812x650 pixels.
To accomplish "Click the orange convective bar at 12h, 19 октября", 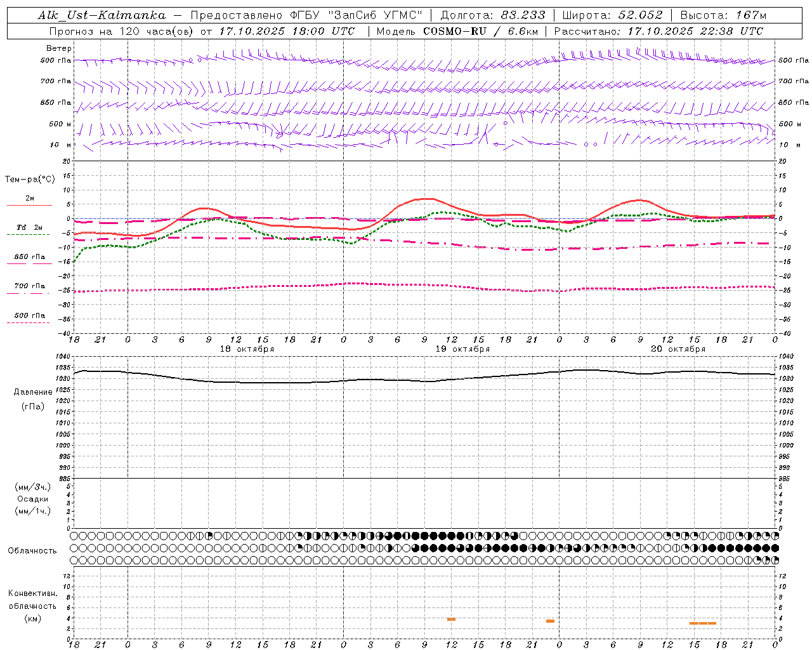I will (451, 619).
